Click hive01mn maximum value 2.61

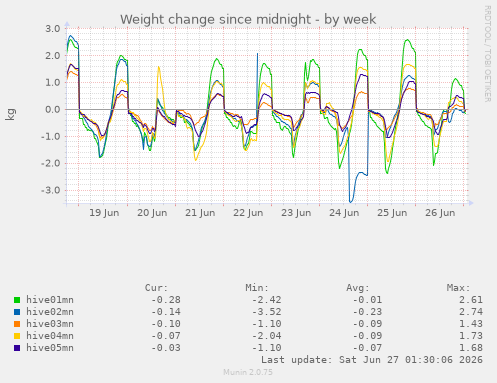(x=471, y=300)
